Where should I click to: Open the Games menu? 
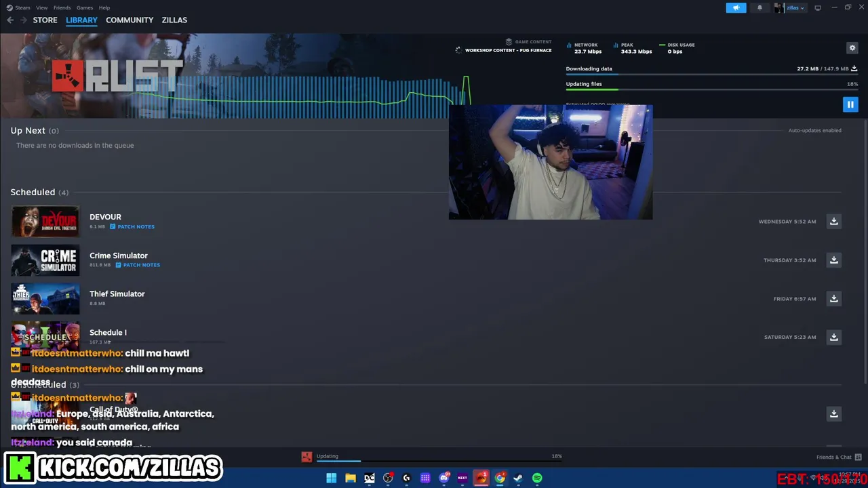click(85, 7)
